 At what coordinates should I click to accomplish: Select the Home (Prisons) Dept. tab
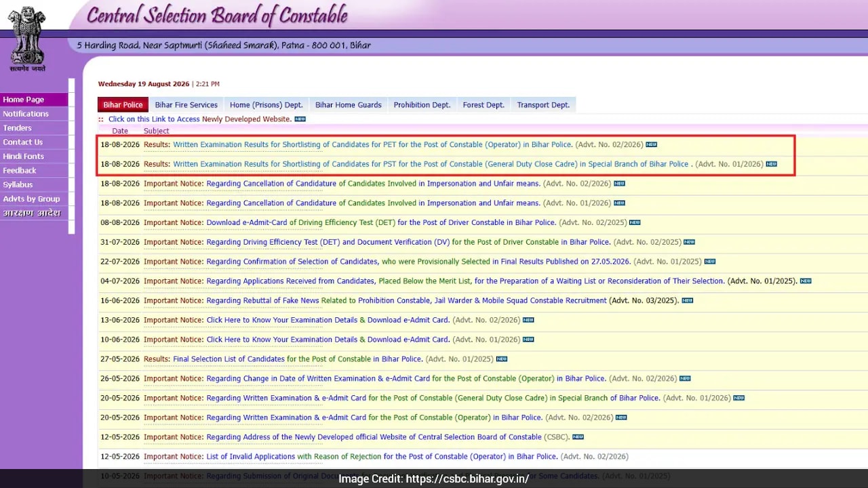click(x=266, y=105)
